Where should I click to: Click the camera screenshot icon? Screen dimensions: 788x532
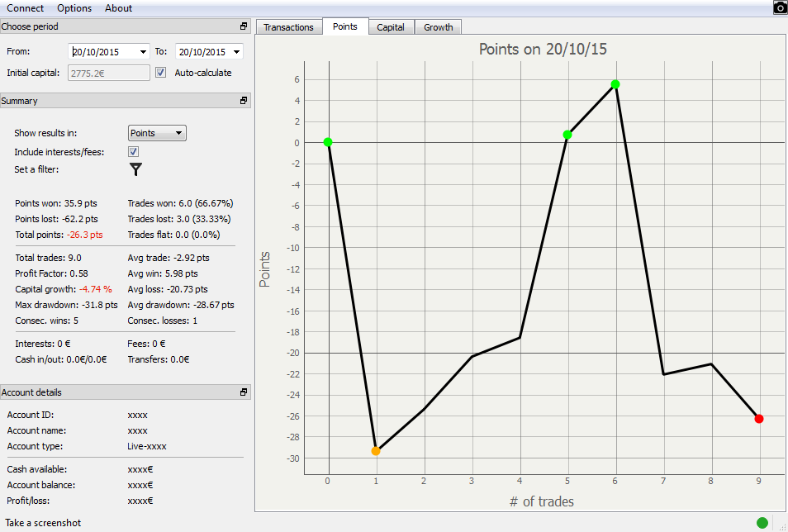coord(780,7)
